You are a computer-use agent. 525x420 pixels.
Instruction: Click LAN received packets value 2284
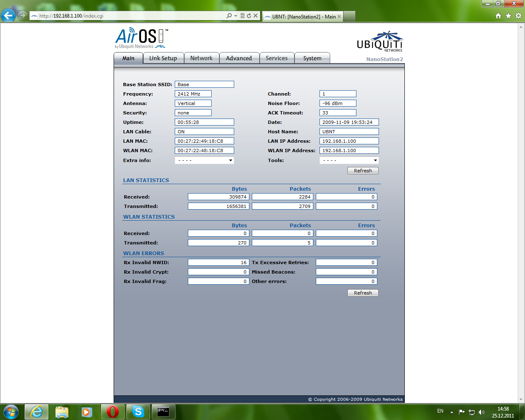283,197
